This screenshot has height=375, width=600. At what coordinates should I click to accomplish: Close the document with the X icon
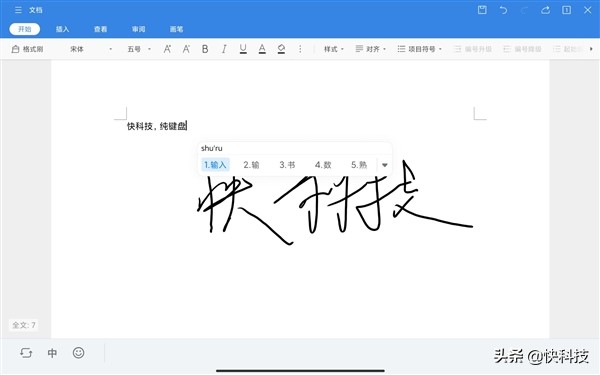point(587,10)
